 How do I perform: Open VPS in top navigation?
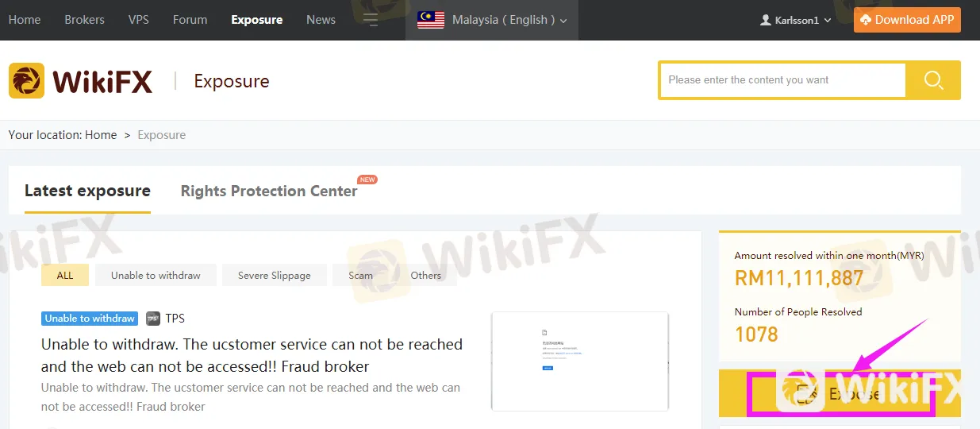point(139,20)
